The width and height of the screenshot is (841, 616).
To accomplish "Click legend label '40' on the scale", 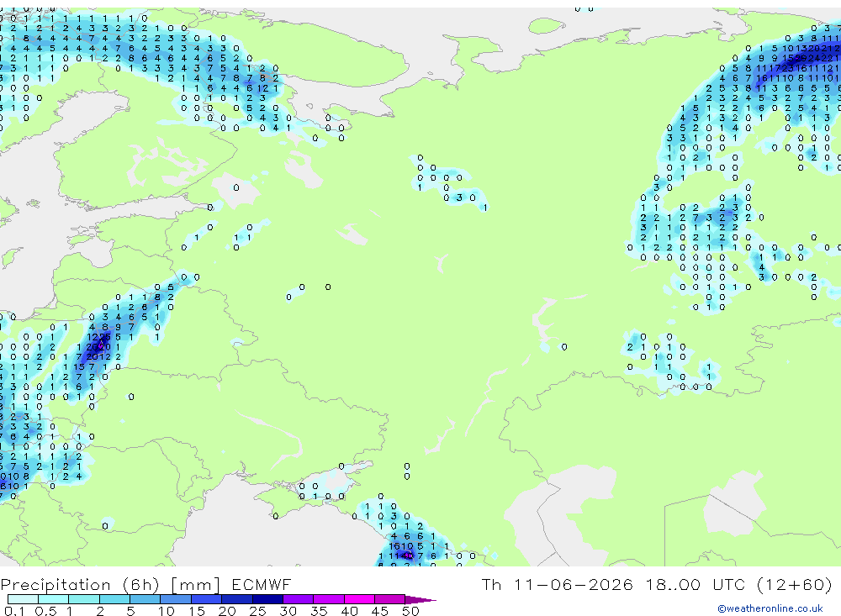I will (349, 611).
